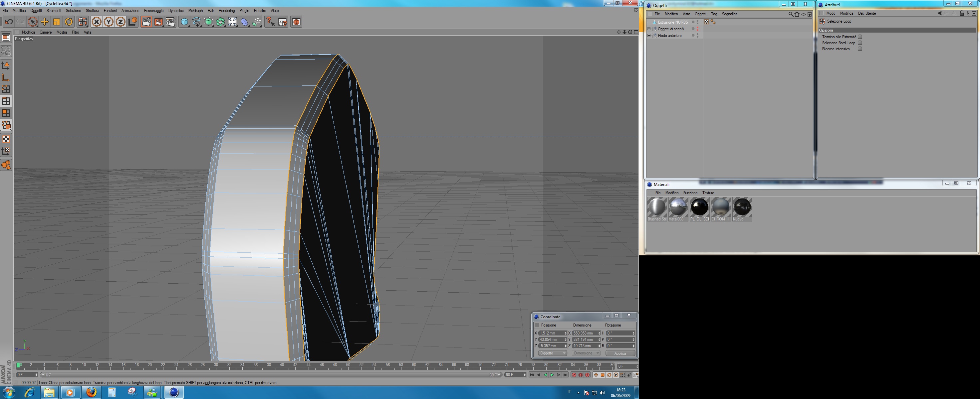Select the PL_GL_SCI black material
Image resolution: width=980 pixels, height=399 pixels.
pyautogui.click(x=699, y=207)
